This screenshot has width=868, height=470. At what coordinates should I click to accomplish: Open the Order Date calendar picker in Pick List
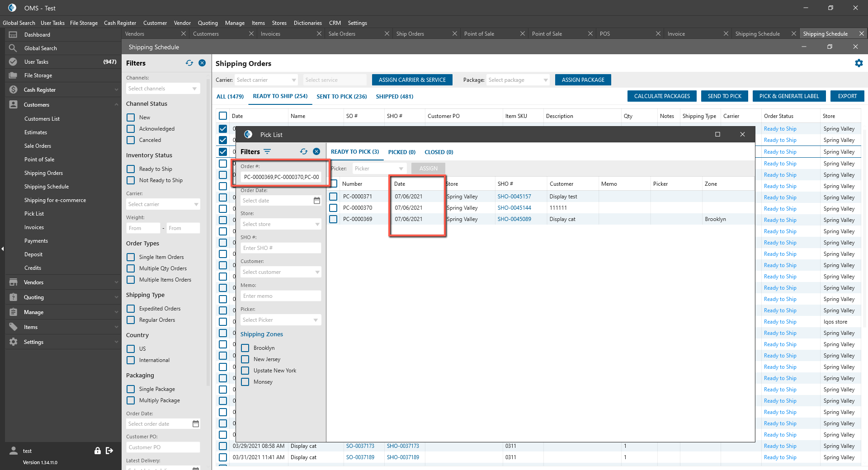[x=317, y=201]
